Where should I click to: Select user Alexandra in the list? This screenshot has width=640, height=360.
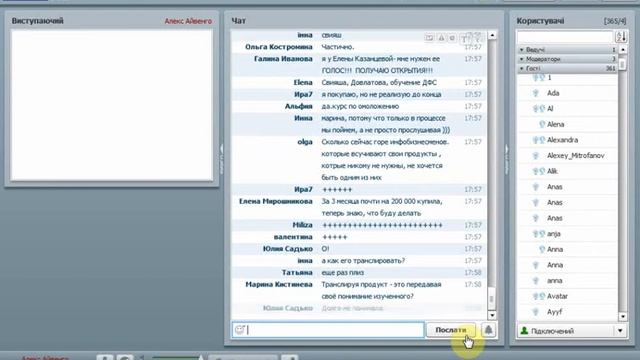coord(562,140)
